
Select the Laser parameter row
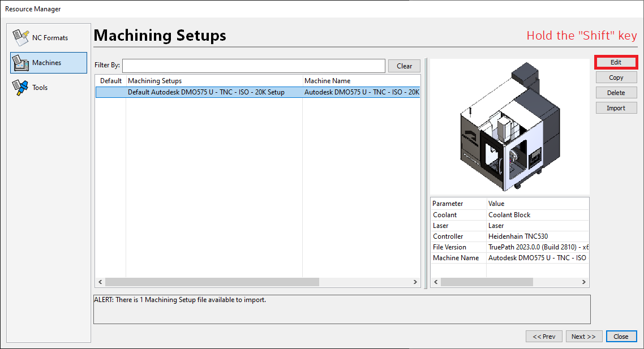510,226
